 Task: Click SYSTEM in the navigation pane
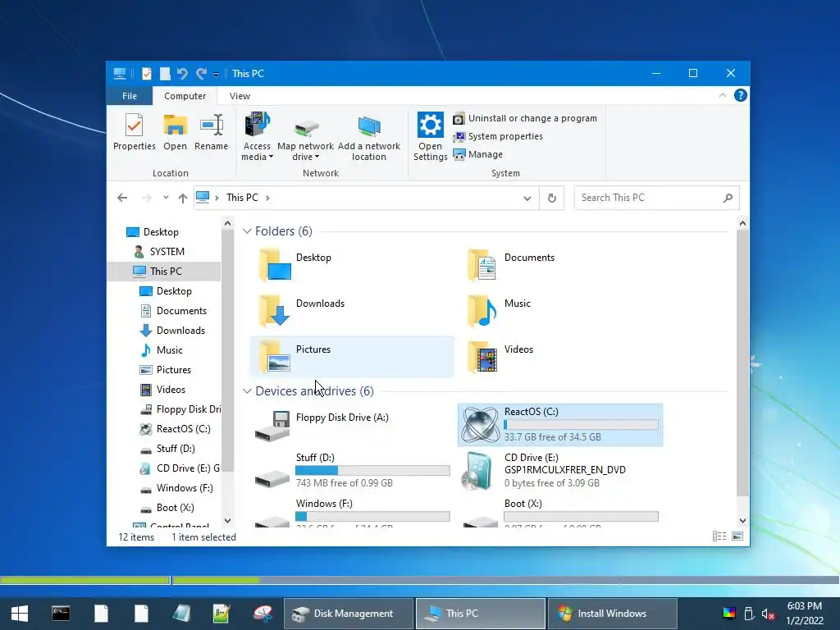[x=167, y=252]
